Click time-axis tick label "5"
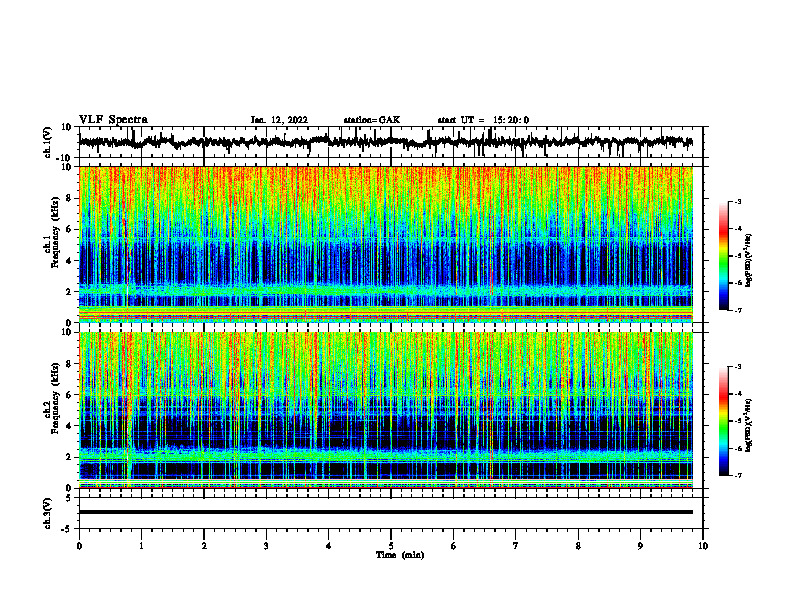This screenshot has height=612, width=792. coord(391,546)
